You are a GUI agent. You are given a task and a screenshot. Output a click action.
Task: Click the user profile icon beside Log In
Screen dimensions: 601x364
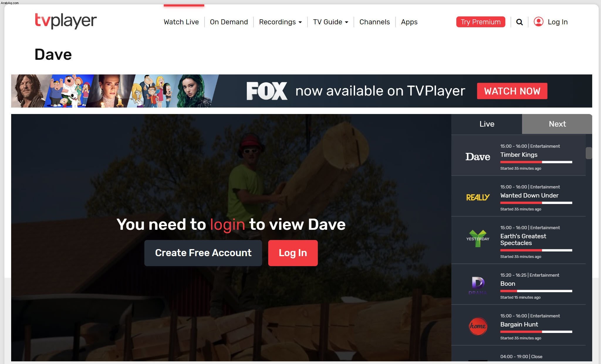tap(538, 22)
